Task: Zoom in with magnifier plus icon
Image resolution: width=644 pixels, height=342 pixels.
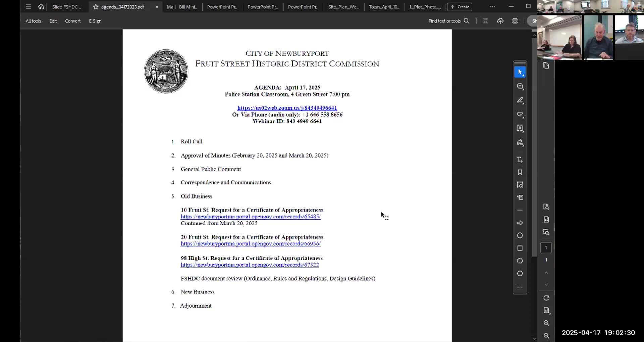Action: [546, 323]
